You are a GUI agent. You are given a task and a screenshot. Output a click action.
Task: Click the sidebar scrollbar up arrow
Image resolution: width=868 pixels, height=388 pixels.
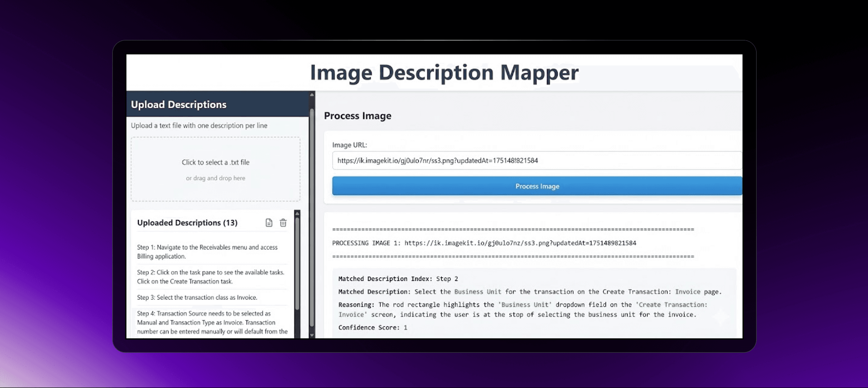pyautogui.click(x=312, y=95)
